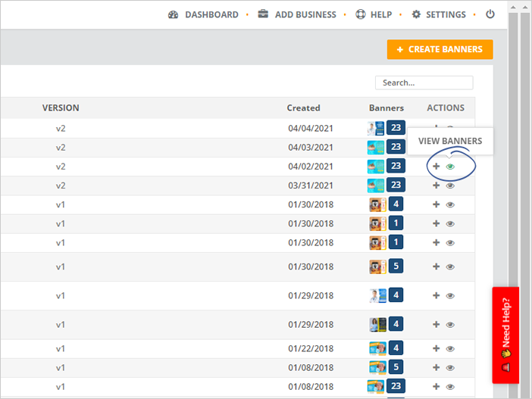Click the red Need Help tab
The width and height of the screenshot is (532, 399).
pos(505,335)
